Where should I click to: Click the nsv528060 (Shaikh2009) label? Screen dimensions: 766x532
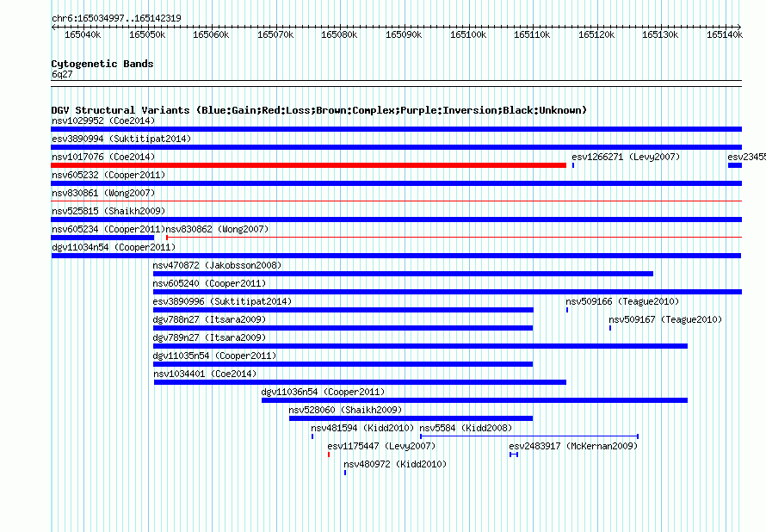click(345, 410)
